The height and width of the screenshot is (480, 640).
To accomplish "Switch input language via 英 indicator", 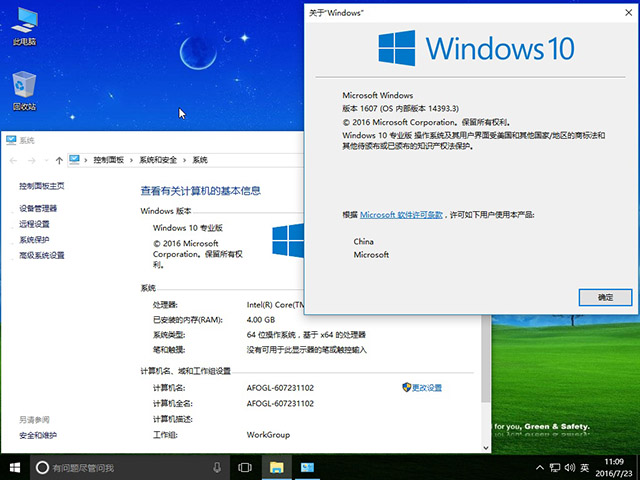I will point(584,467).
